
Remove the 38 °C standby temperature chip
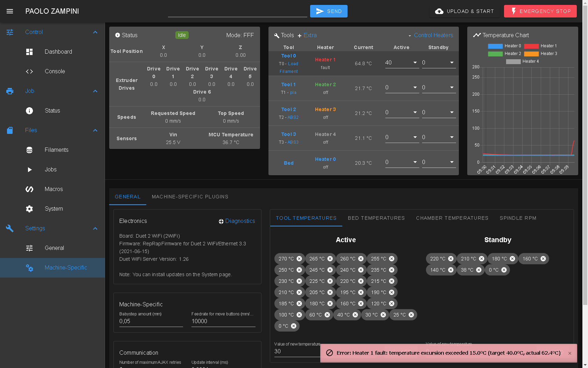(x=479, y=270)
